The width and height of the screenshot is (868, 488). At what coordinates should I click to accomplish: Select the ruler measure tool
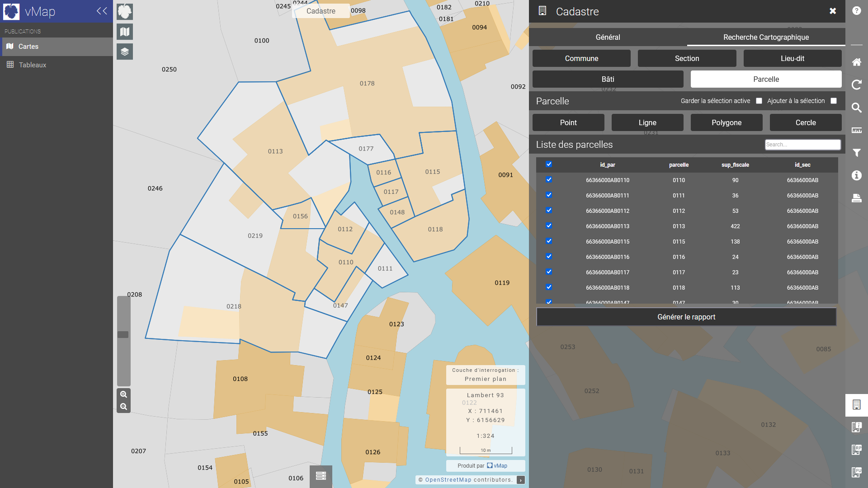click(856, 130)
